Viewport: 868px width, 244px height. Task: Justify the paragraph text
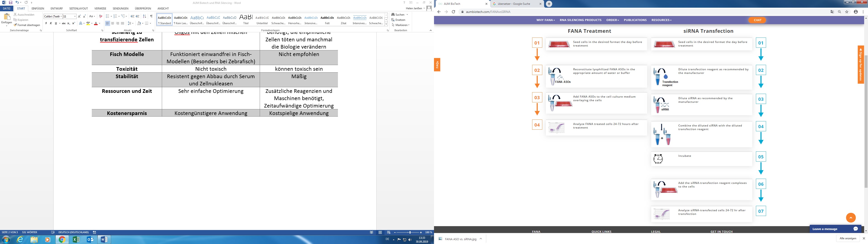(x=122, y=23)
